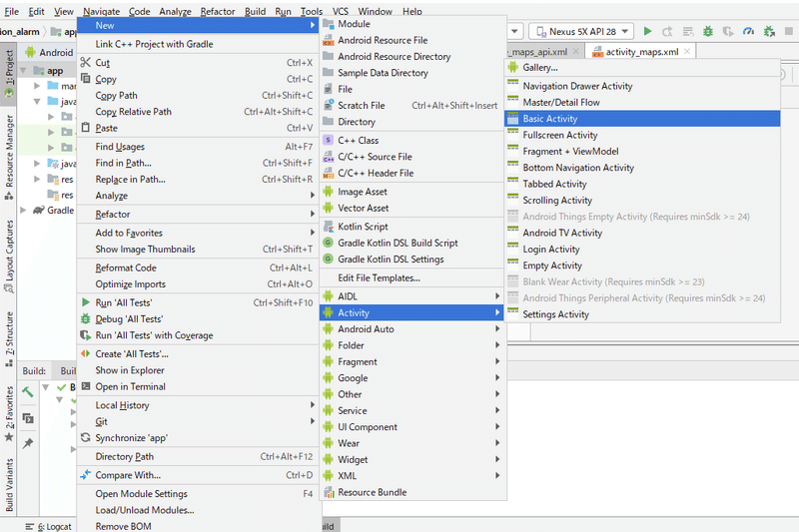799x532 pixels.
Task: Select Link C++ Project with Gradle
Action: tap(197, 44)
